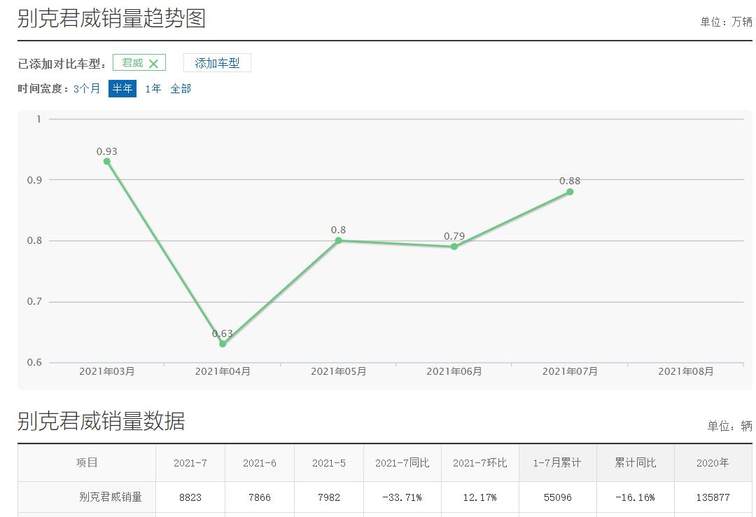Click the 0.88 data point for 2021年07月

tap(570, 191)
